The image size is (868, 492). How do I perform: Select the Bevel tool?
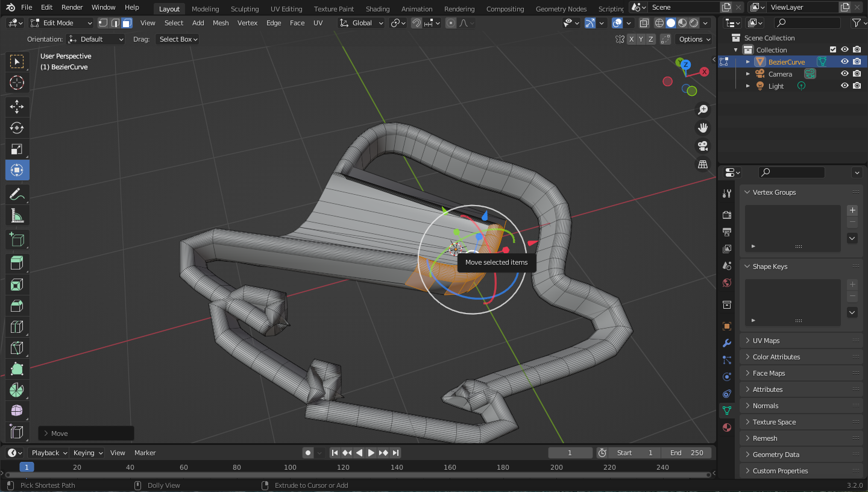pos(17,306)
